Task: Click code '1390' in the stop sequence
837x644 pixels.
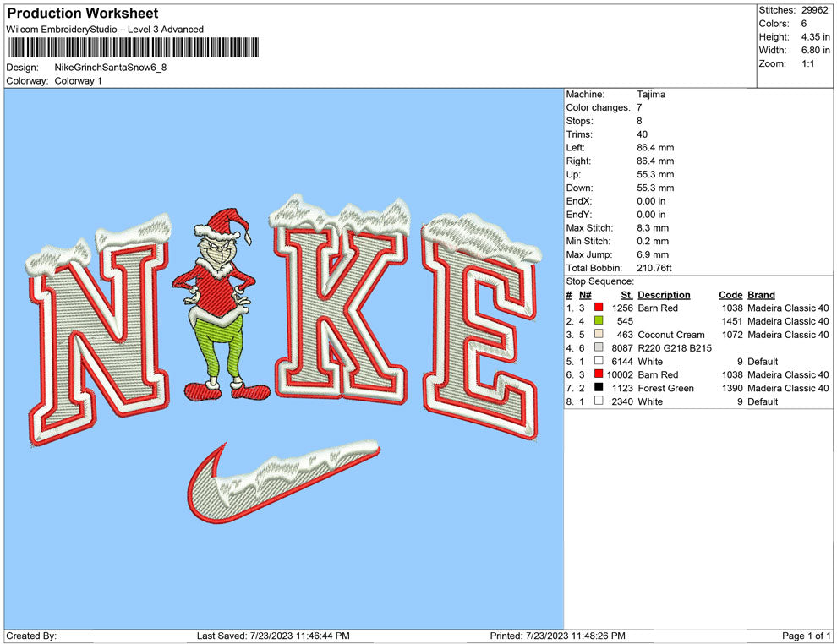Action: pyautogui.click(x=732, y=388)
